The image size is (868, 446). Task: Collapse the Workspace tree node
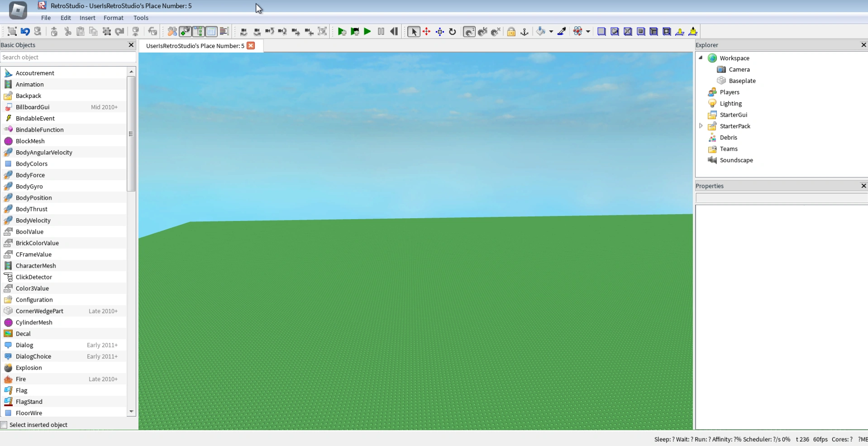click(701, 58)
